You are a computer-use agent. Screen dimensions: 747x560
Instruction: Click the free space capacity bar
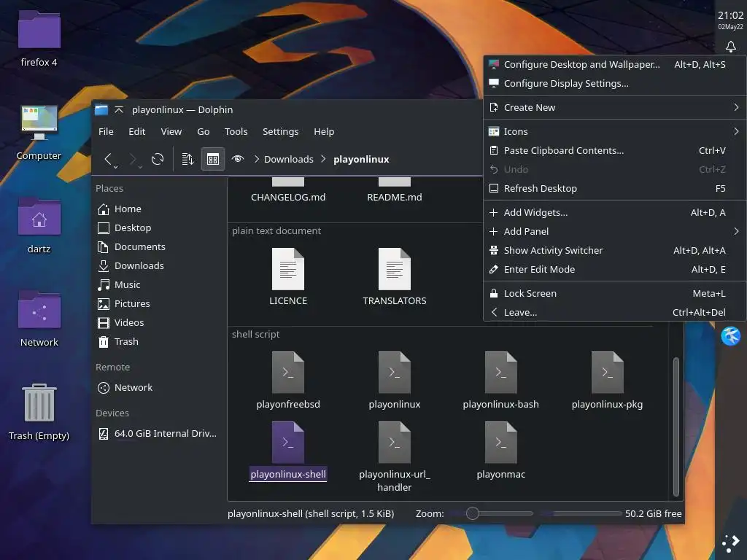[580, 513]
